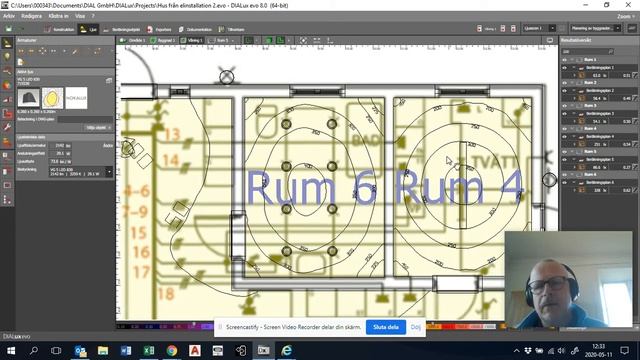Click the NOKALUX manufacturer logo thumbnail
The image size is (640, 360).
[76, 98]
